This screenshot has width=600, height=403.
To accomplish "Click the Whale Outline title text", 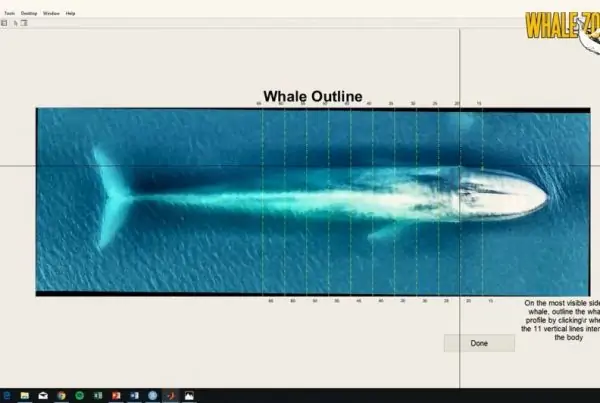I will point(312,96).
